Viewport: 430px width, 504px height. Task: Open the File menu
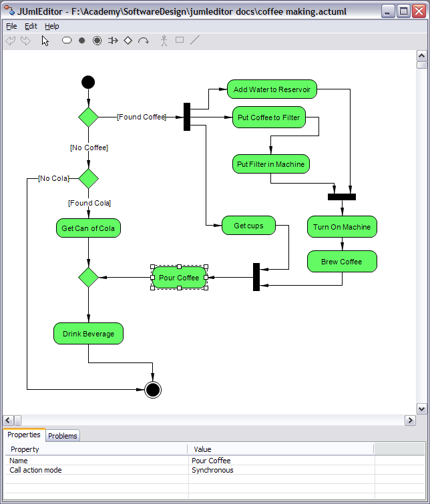click(x=11, y=26)
